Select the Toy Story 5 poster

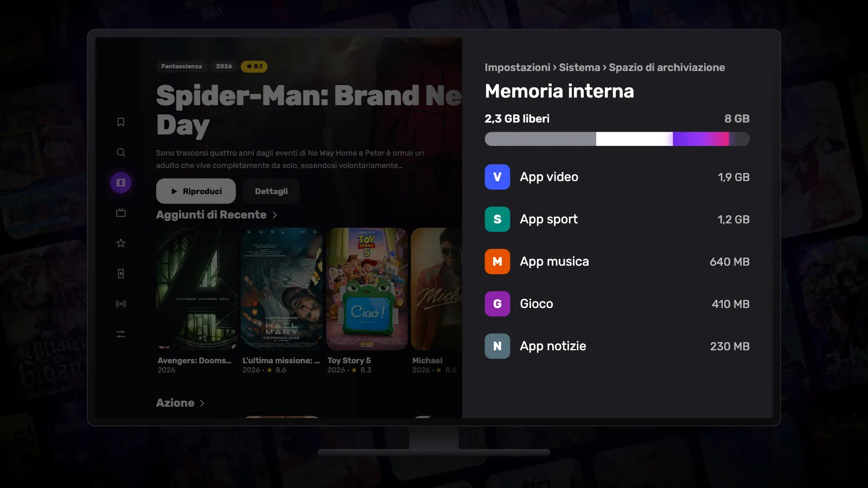pos(367,288)
